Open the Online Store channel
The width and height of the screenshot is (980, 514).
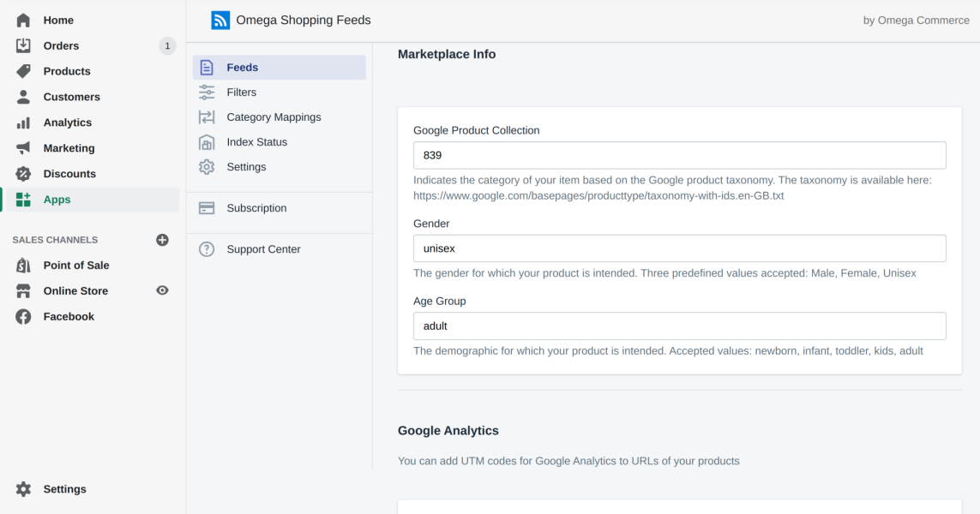click(75, 291)
